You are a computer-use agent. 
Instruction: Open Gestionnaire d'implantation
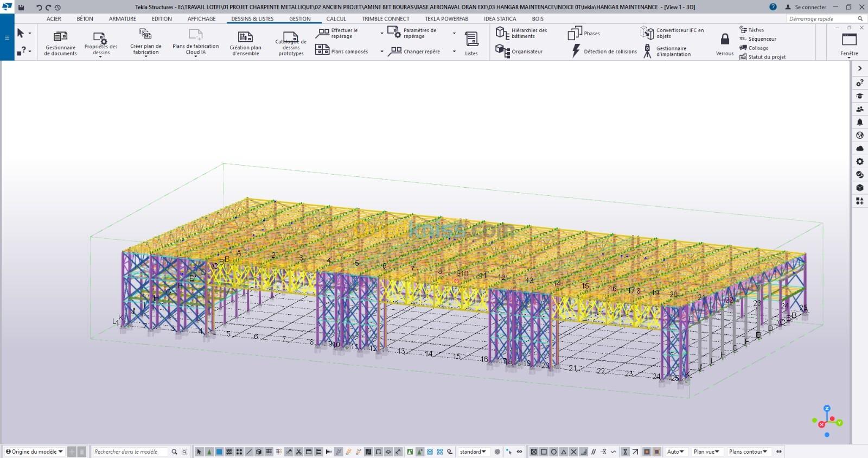click(x=667, y=52)
